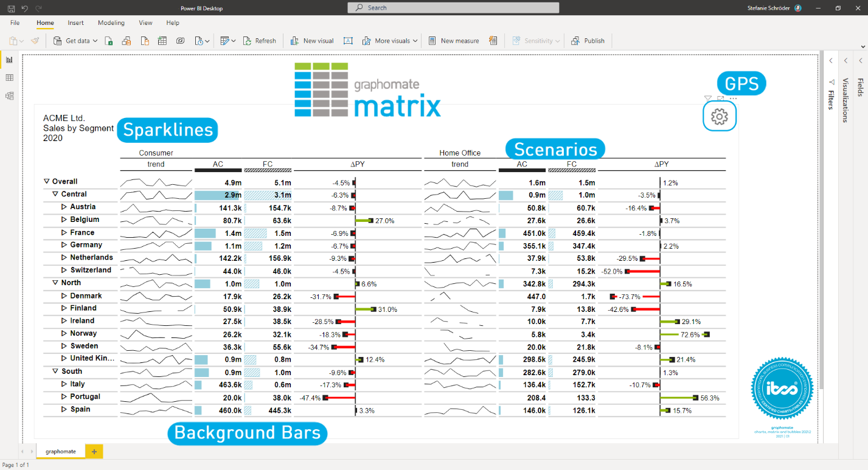
Task: Click the Excel workbook import icon
Action: [x=109, y=41]
